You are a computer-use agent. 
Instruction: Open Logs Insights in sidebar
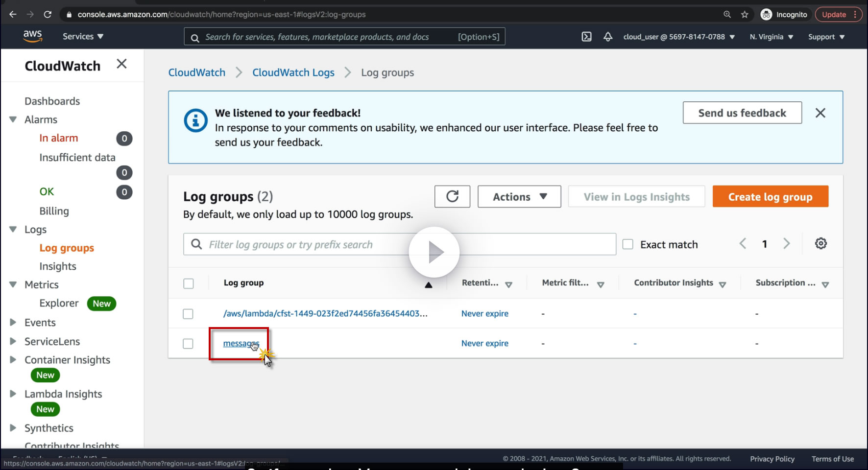[58, 266]
